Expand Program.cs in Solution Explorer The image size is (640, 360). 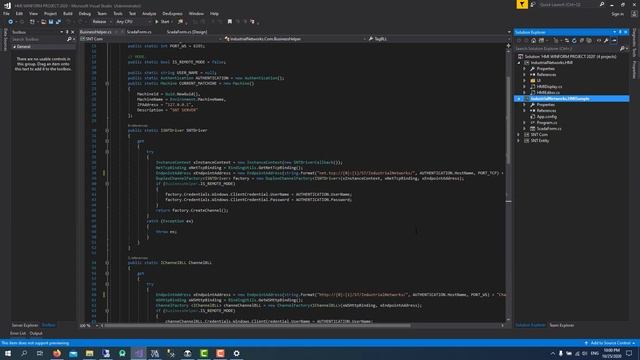pos(525,122)
